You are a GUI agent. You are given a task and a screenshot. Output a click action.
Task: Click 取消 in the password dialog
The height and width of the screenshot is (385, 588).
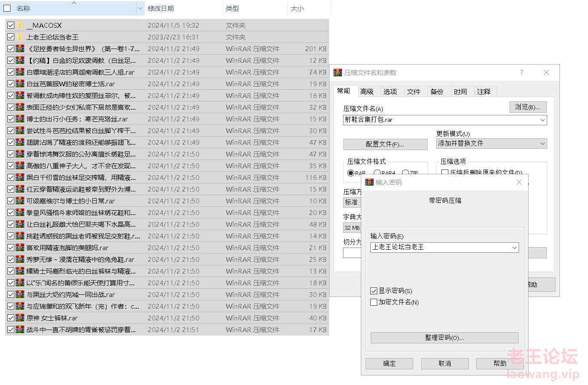point(444,364)
